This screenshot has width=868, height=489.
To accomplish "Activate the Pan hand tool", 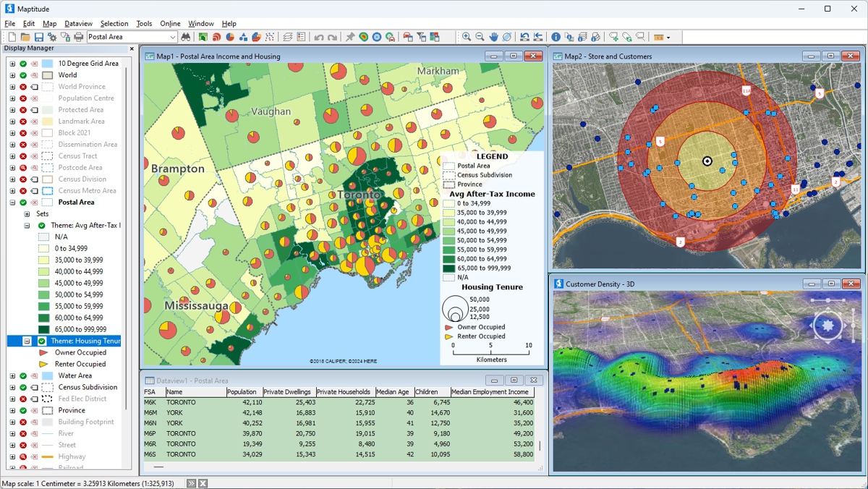I will tap(493, 36).
